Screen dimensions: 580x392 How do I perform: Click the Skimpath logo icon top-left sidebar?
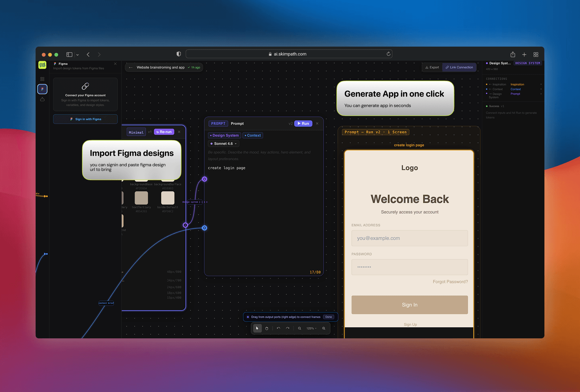point(42,65)
